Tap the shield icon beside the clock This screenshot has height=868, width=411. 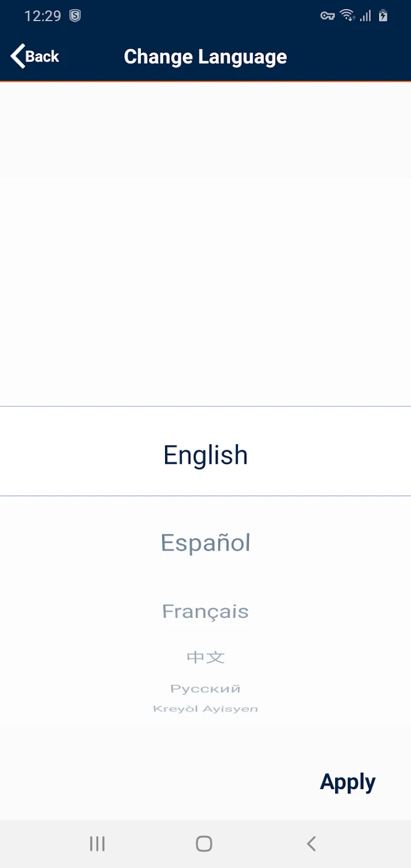tap(75, 16)
